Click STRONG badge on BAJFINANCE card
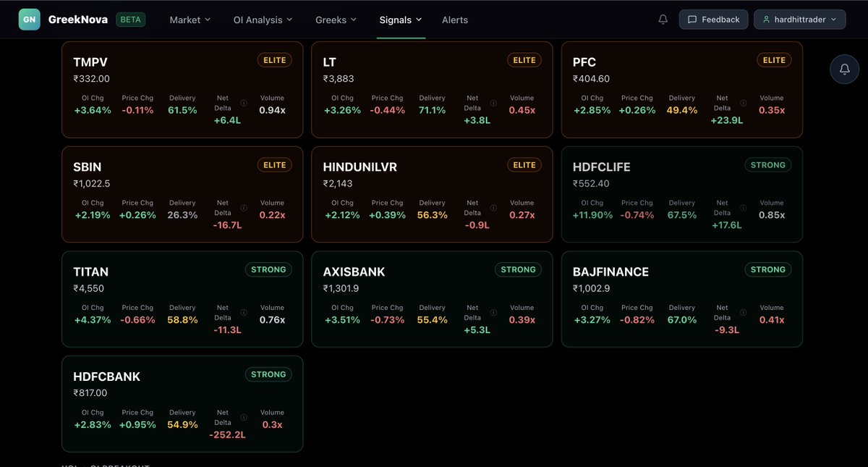 tap(768, 269)
